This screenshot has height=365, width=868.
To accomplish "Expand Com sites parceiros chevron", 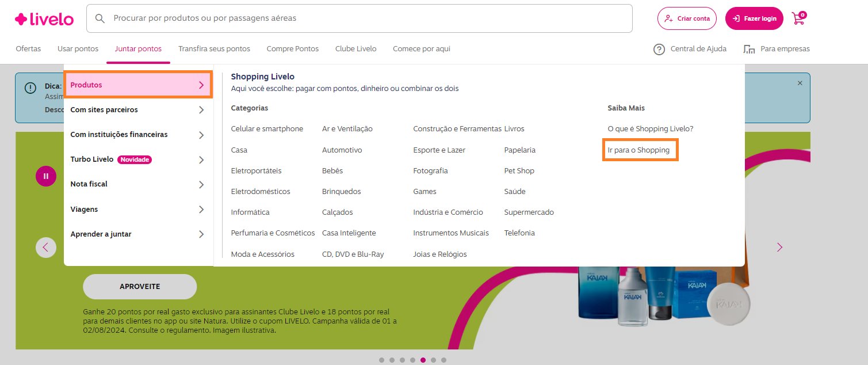I will 201,110.
